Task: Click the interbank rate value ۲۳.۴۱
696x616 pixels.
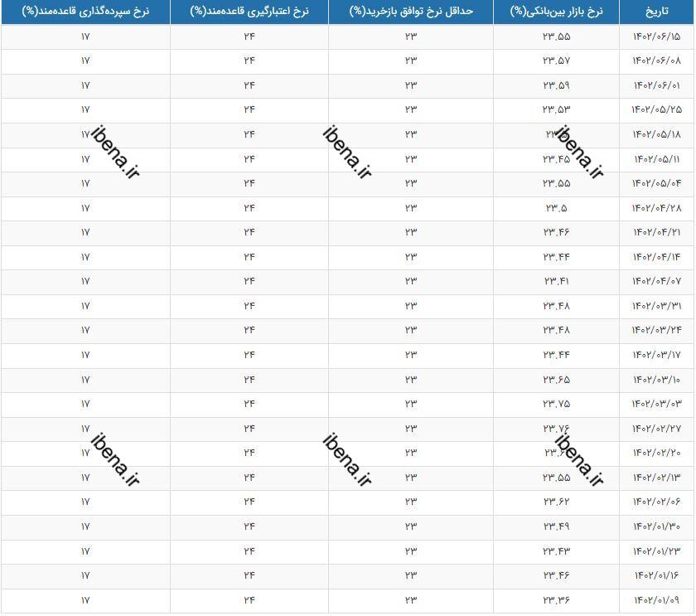Action: coord(556,281)
